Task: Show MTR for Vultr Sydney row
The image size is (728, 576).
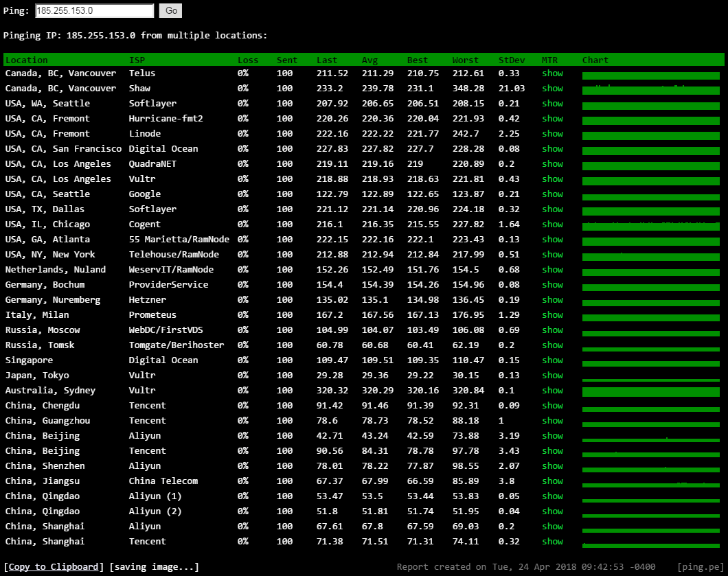Action: click(x=552, y=391)
